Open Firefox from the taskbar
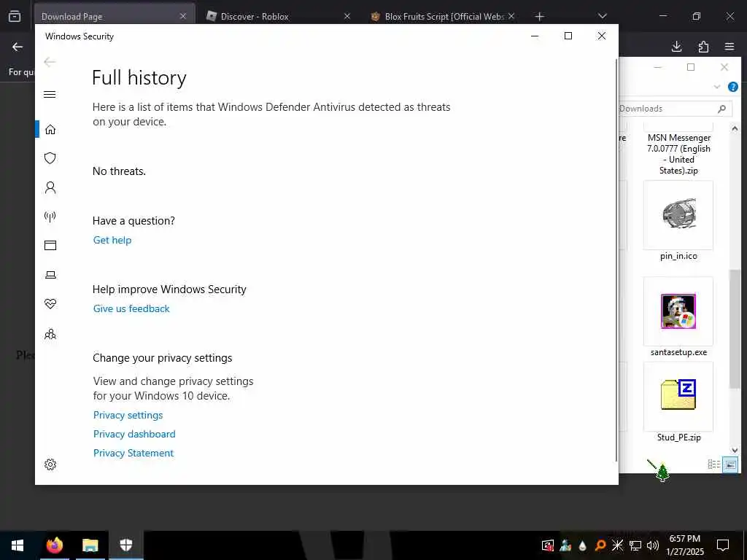Image resolution: width=747 pixels, height=560 pixels. tap(55, 545)
